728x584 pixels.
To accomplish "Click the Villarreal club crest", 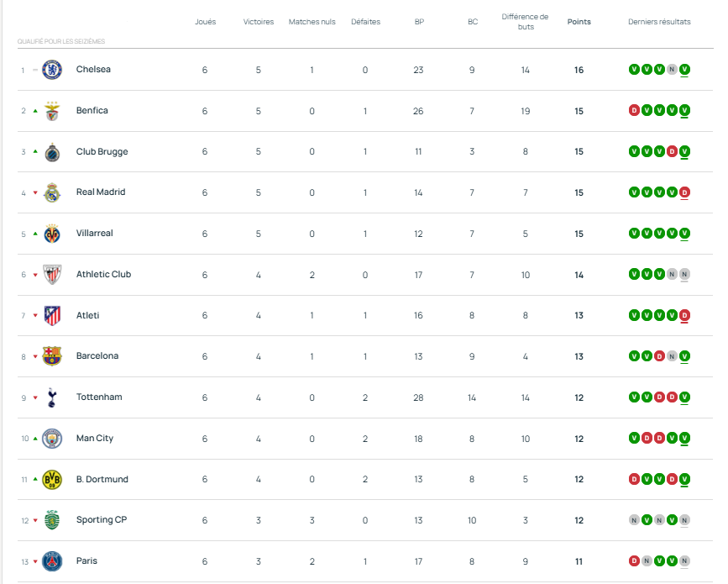I will [52, 234].
